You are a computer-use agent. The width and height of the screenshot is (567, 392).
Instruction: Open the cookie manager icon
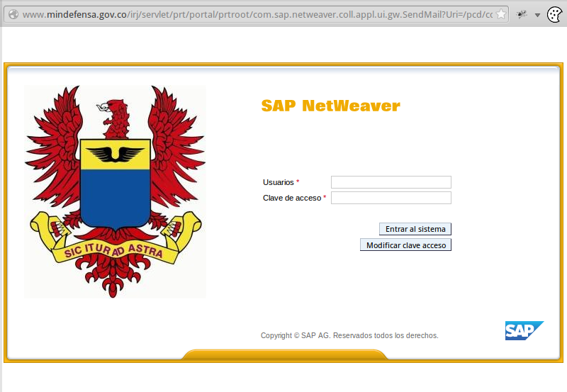click(x=554, y=14)
